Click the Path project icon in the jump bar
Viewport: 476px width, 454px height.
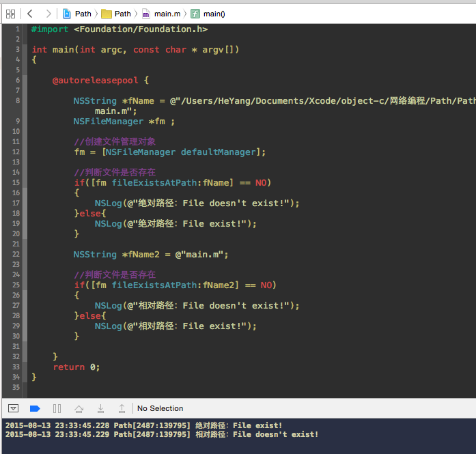(67, 14)
